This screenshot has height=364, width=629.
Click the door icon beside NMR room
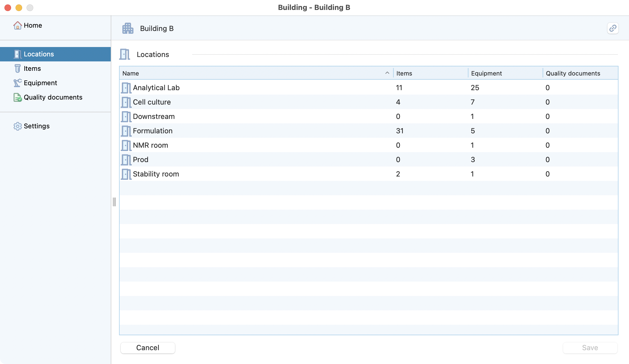click(x=126, y=145)
